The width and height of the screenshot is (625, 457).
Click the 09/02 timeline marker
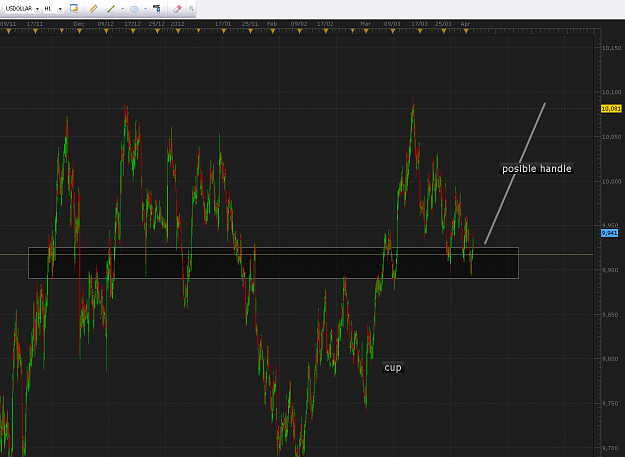pos(299,31)
